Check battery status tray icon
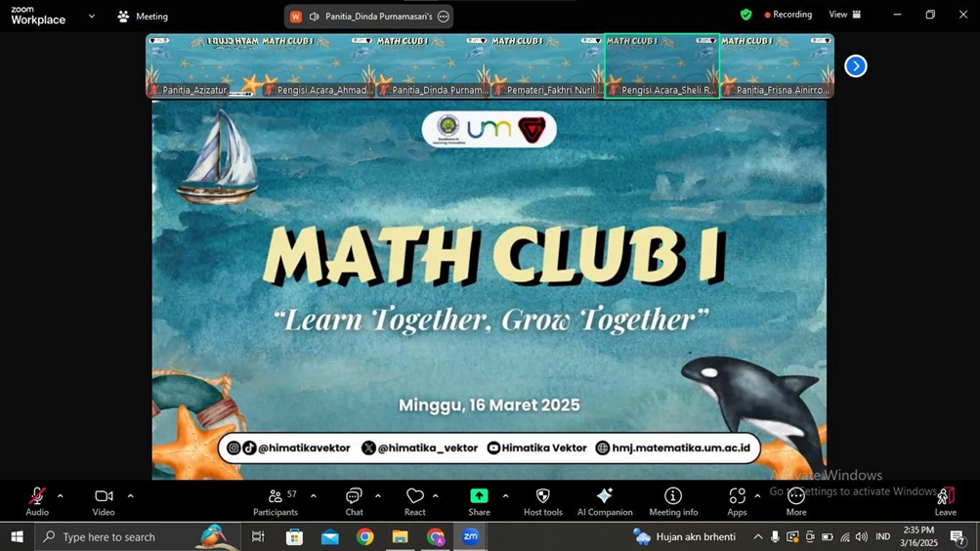The image size is (980, 551). coord(827,536)
